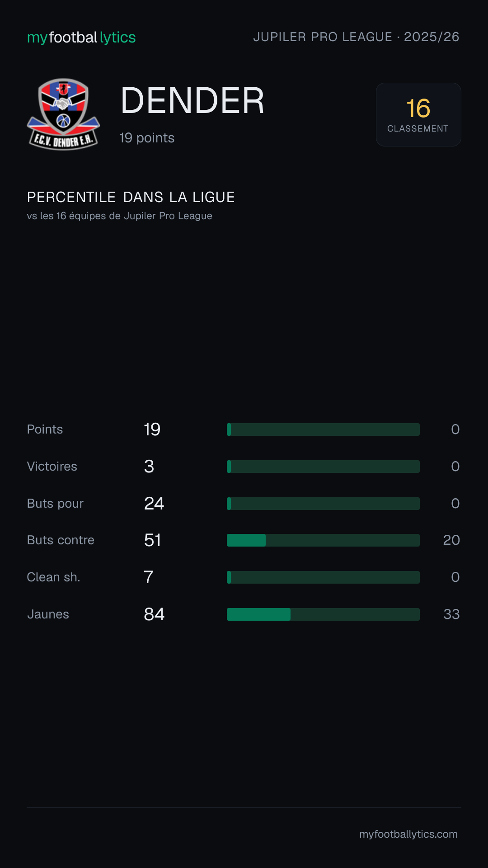
Task: Click the myfootballytics logo at top
Action: [x=81, y=38]
